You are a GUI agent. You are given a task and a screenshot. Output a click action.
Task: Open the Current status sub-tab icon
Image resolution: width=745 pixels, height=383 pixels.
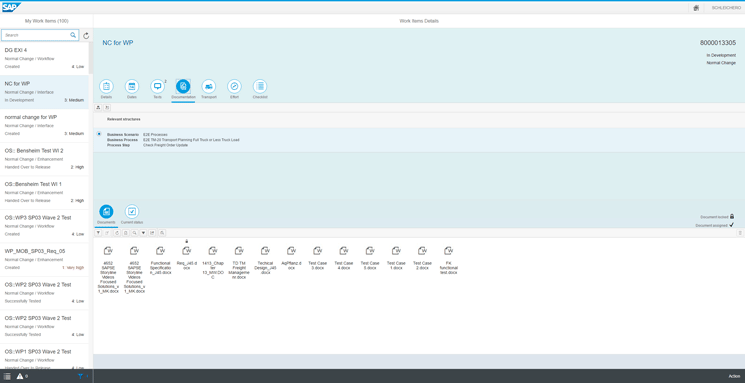pos(132,211)
